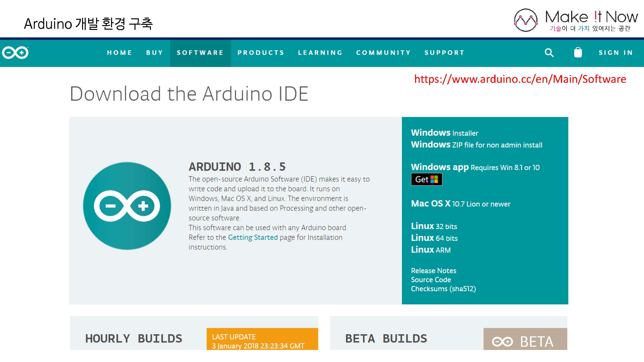Click the Get Microsoft Store badge
Screen dimensions: 644x362
[x=426, y=179]
